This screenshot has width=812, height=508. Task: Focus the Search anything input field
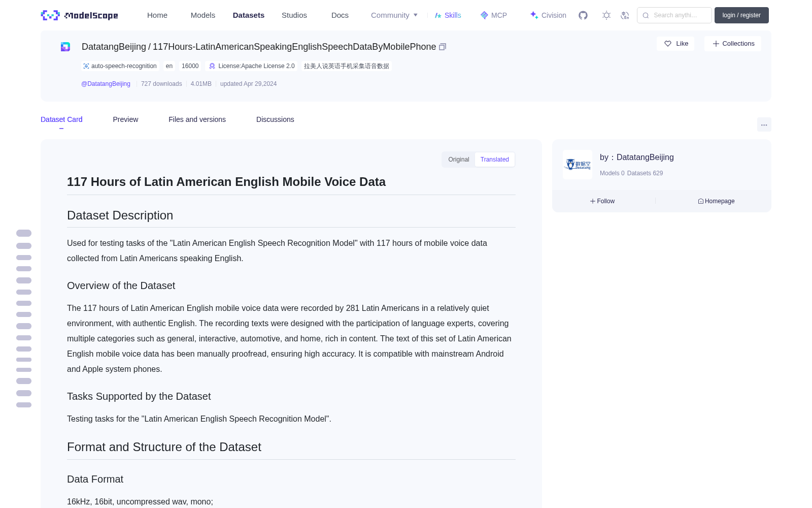coord(674,15)
